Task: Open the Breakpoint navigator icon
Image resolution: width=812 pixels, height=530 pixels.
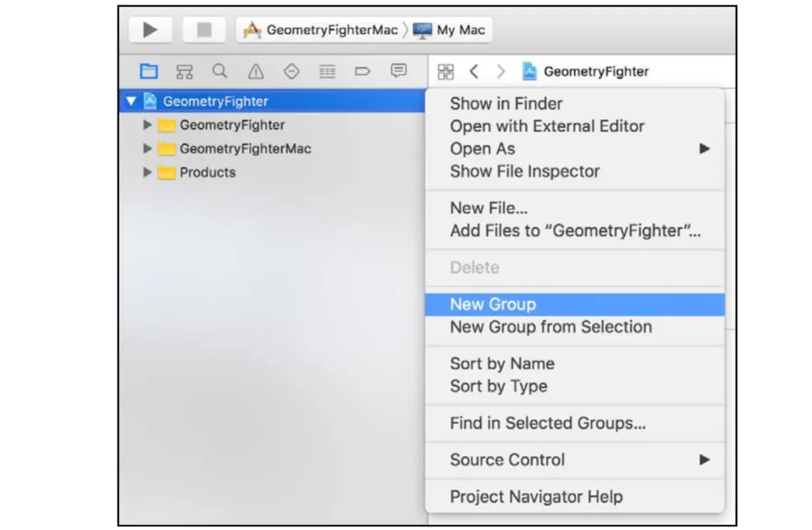Action: [x=363, y=71]
